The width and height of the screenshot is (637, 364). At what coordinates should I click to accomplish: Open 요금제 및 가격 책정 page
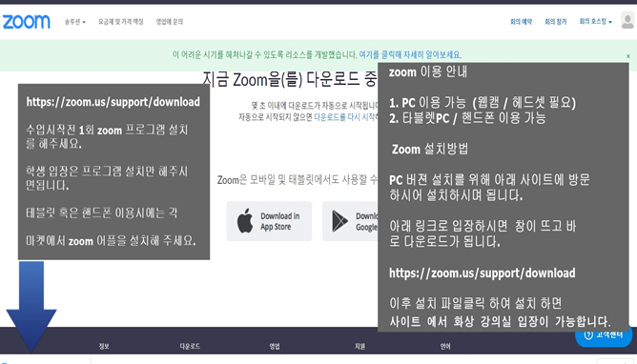[x=121, y=22]
